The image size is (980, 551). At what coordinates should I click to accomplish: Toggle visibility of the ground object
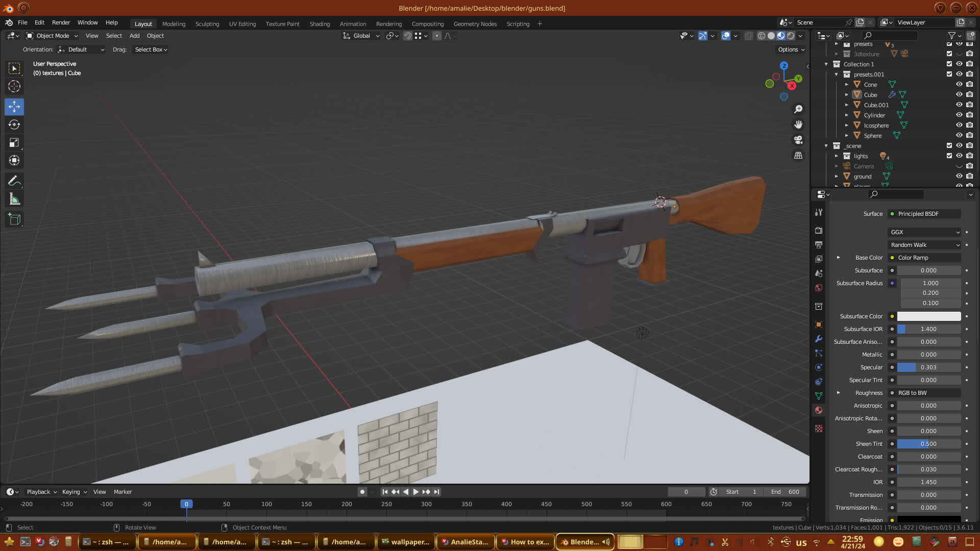click(959, 177)
